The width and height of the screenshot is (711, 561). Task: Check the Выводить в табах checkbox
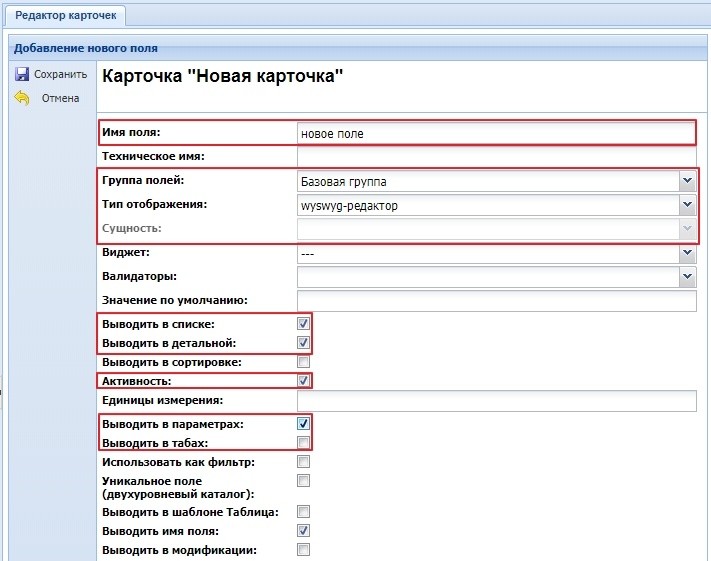click(x=303, y=442)
